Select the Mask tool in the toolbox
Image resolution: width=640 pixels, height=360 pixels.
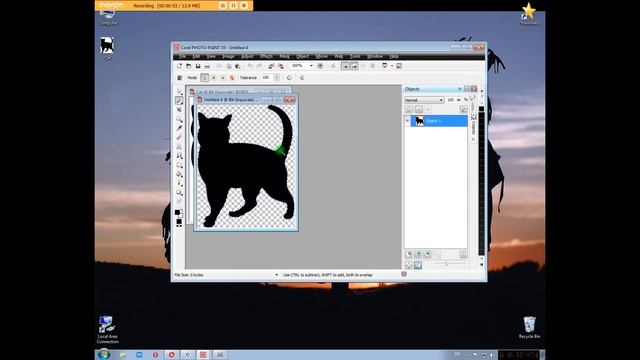coord(179,100)
